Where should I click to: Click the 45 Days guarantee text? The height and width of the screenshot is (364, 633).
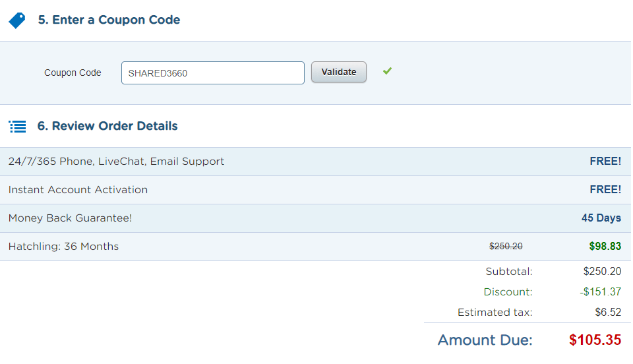[x=601, y=218]
